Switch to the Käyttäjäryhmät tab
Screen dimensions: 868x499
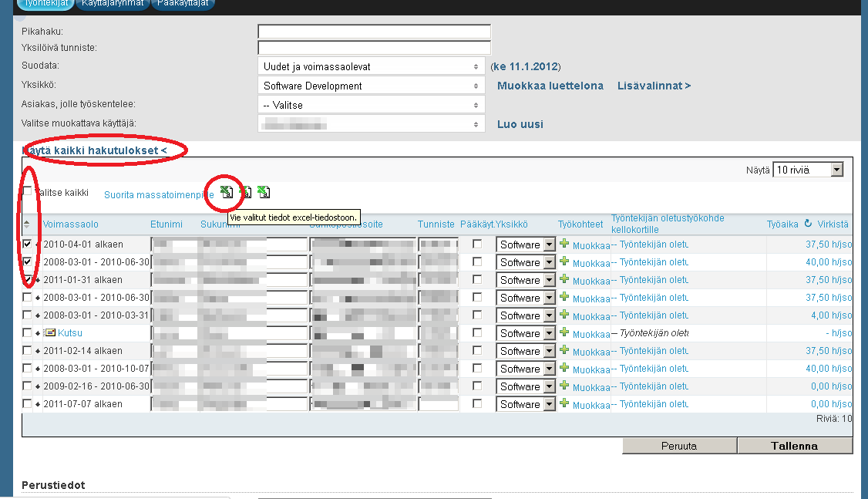tap(114, 3)
